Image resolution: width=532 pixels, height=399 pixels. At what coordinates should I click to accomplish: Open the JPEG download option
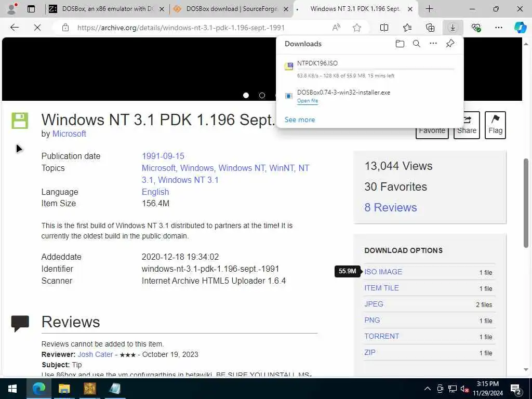pos(374,304)
